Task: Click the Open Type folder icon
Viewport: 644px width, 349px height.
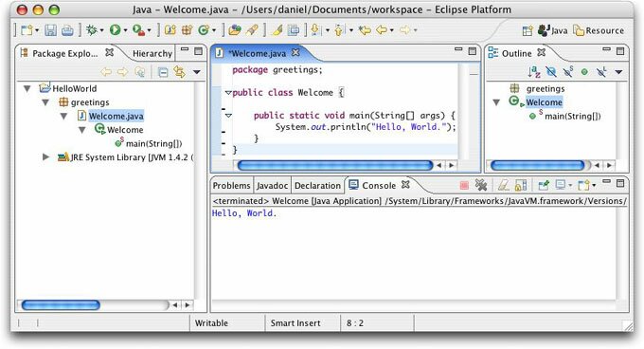Action: tap(235, 30)
